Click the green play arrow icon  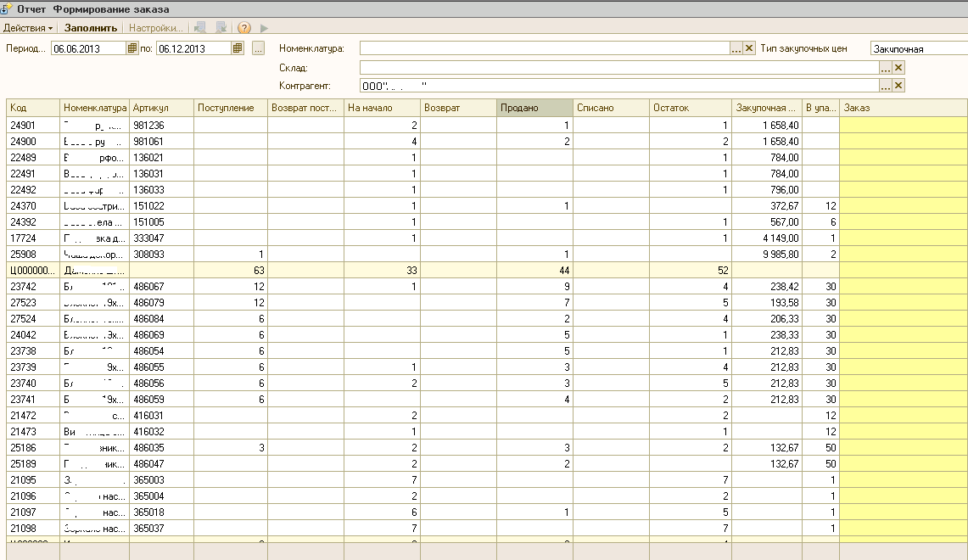(265, 28)
